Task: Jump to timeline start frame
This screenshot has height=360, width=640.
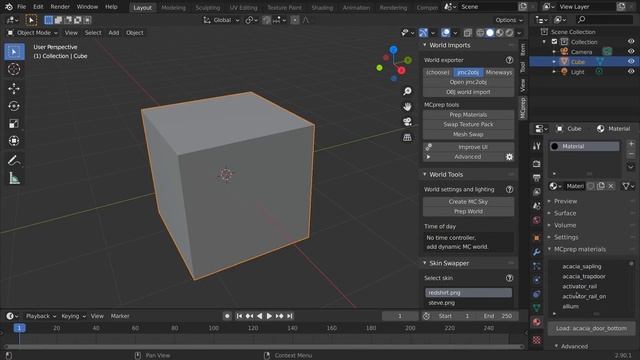Action: click(x=239, y=316)
